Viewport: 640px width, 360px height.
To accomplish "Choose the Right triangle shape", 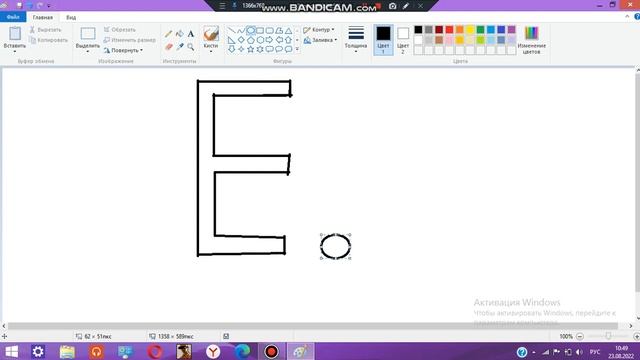I will [x=231, y=40].
